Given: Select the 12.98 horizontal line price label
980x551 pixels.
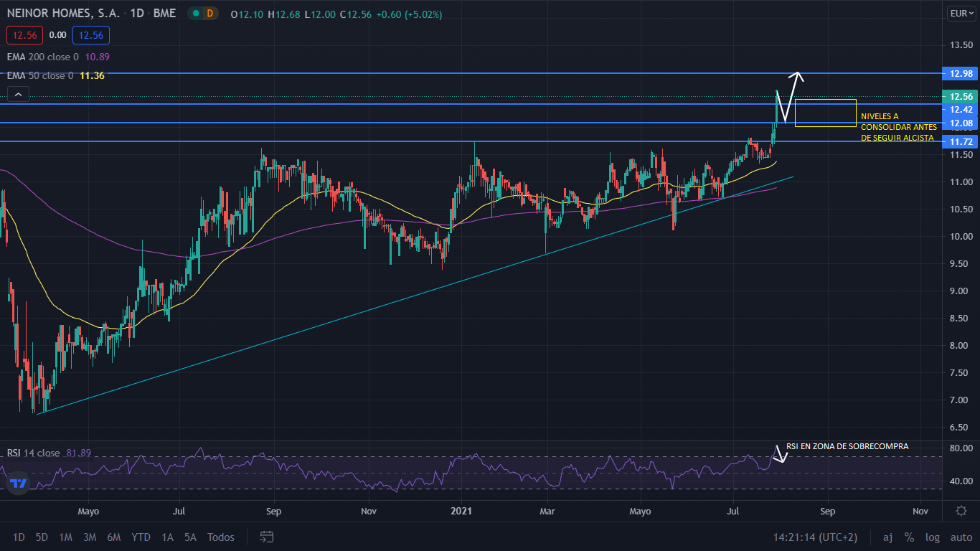Looking at the screenshot, I should (961, 73).
